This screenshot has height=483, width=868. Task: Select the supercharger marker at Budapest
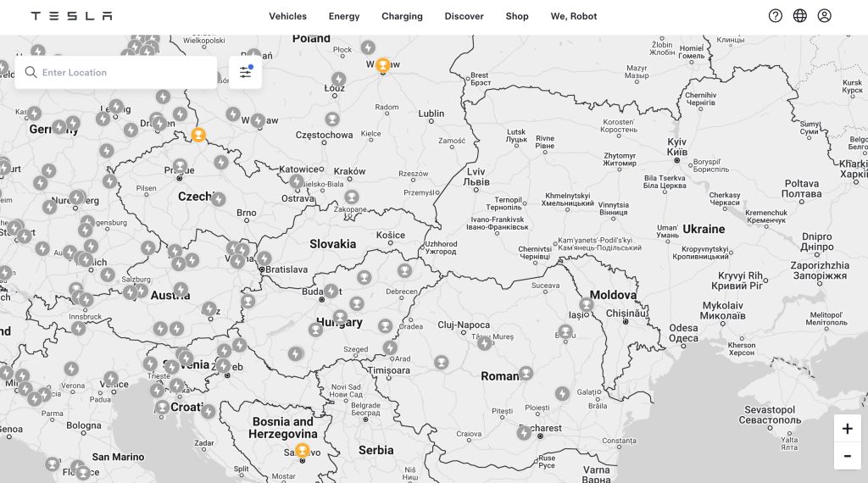click(331, 291)
